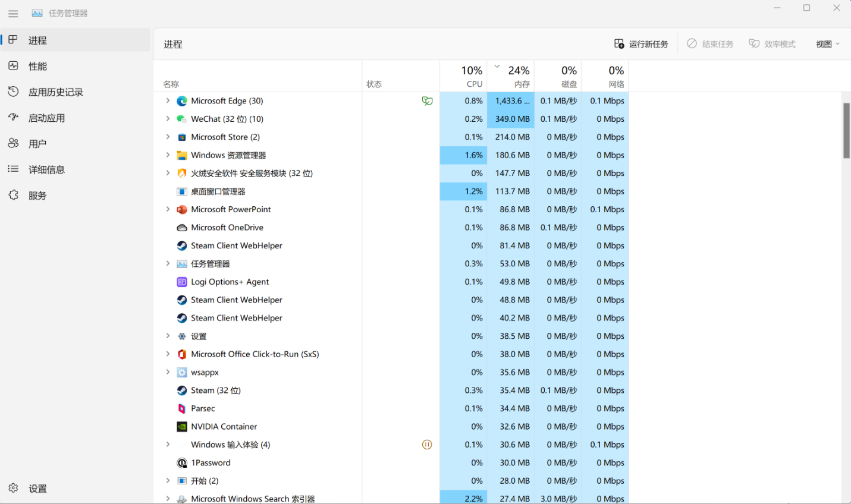Image resolution: width=851 pixels, height=504 pixels.
Task: Expand the WeChat (32 位) process group
Action: coord(168,119)
